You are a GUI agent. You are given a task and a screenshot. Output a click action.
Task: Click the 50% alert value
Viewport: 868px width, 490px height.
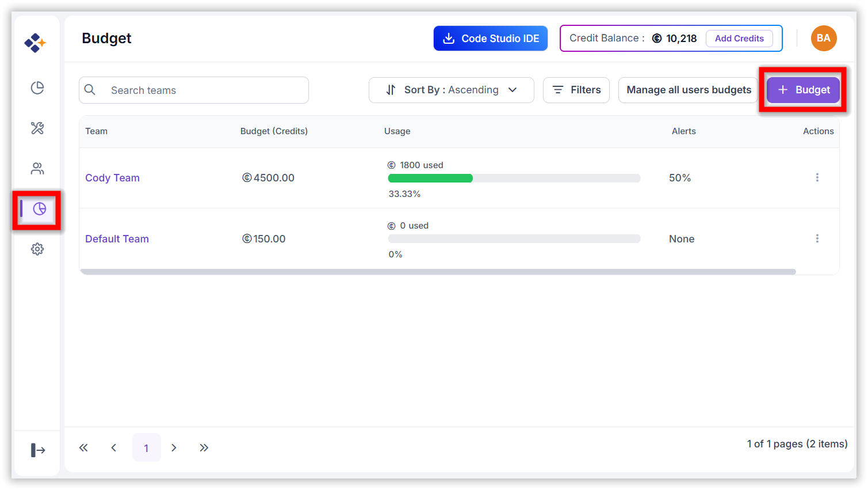(680, 178)
